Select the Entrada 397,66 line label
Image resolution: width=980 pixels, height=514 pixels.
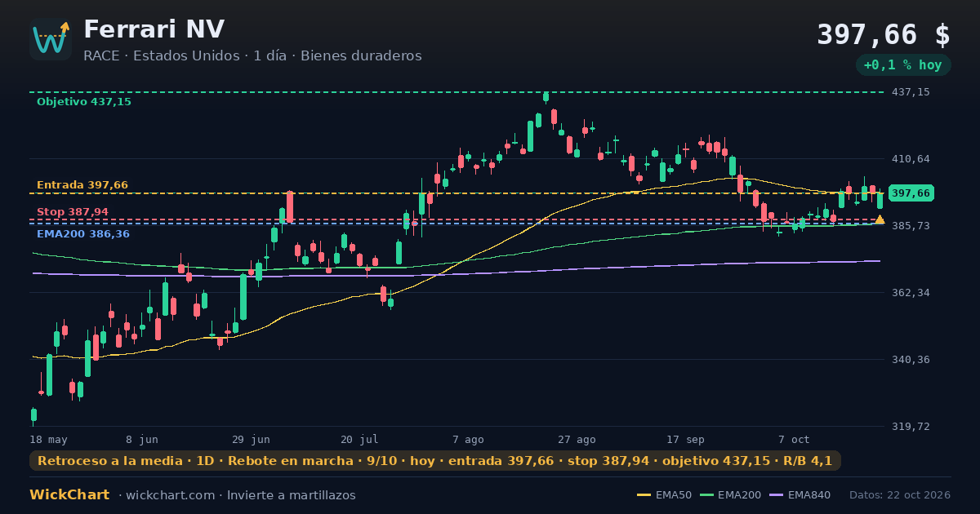(82, 185)
